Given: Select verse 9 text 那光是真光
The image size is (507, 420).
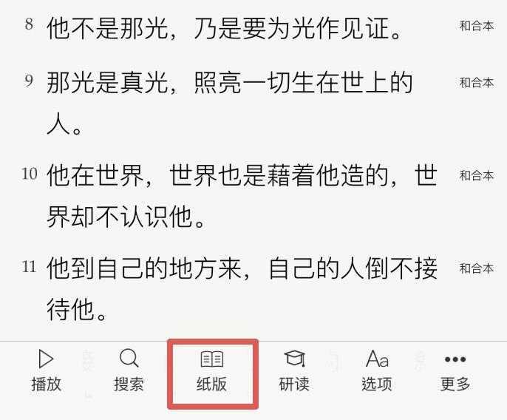Looking at the screenshot, I should [x=108, y=83].
